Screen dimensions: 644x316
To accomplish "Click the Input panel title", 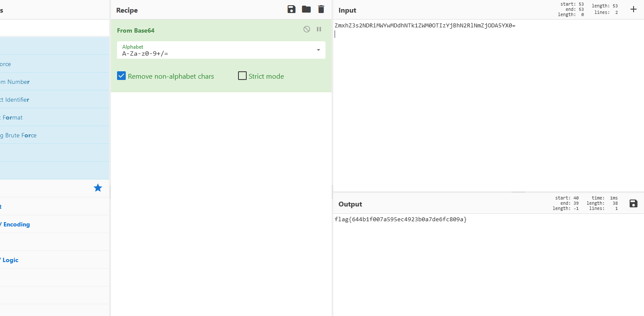I will [347, 10].
